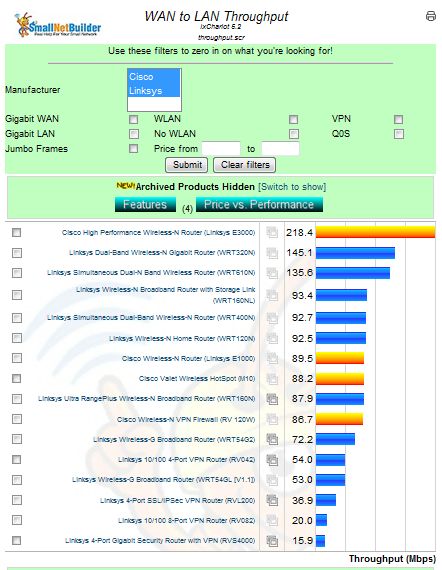Check the WLAN filter box
Screen dimensions: 442x570
point(294,119)
